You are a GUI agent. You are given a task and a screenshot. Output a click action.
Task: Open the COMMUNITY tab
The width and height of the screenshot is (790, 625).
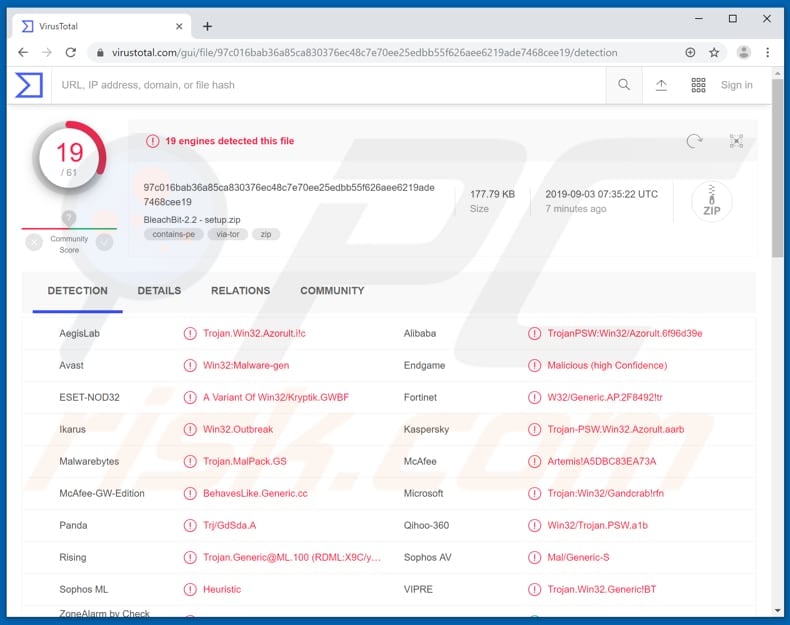pyautogui.click(x=332, y=291)
